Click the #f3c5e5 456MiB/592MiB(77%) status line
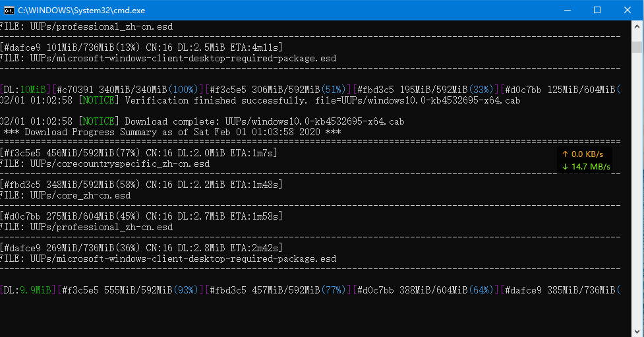The width and height of the screenshot is (644, 337). pos(138,153)
